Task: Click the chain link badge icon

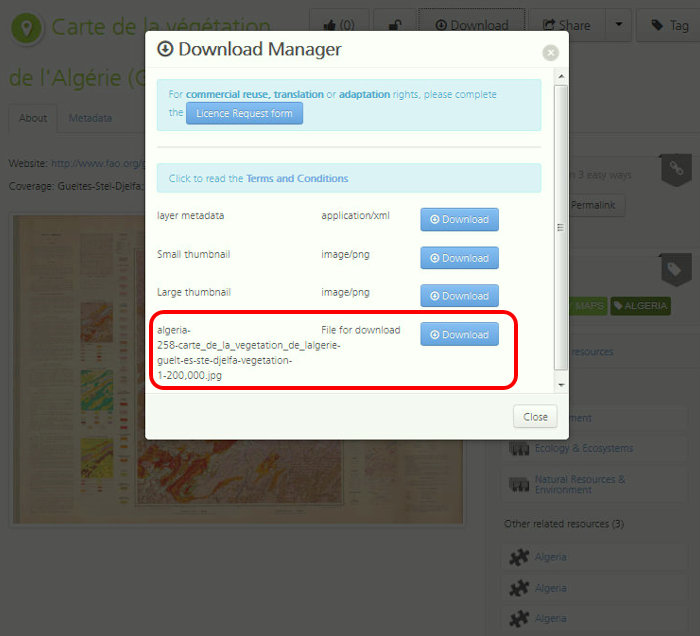Action: [x=676, y=168]
